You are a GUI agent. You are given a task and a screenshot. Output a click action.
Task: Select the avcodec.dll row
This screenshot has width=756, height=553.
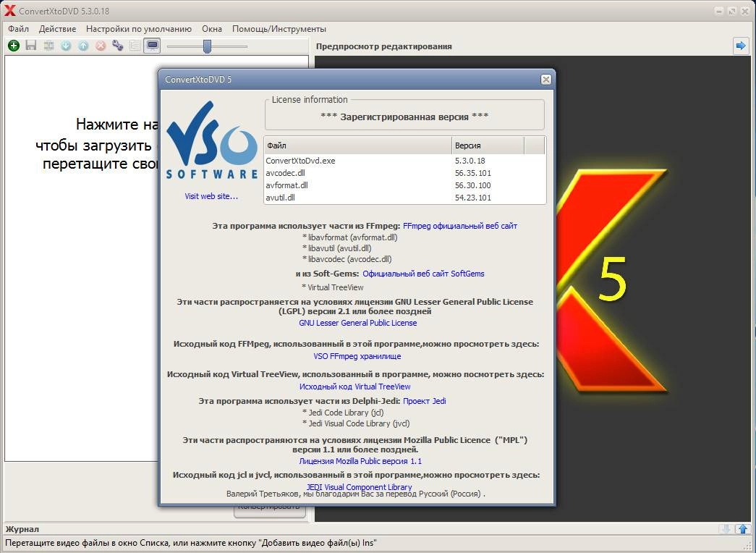pyautogui.click(x=404, y=173)
